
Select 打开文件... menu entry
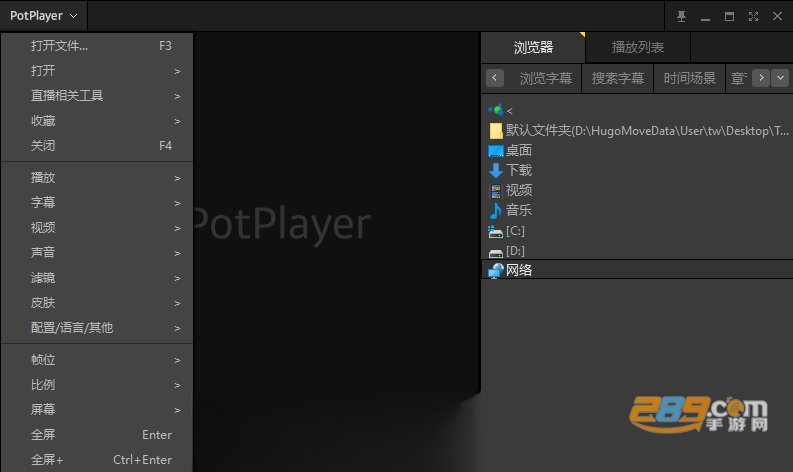pyautogui.click(x=97, y=46)
